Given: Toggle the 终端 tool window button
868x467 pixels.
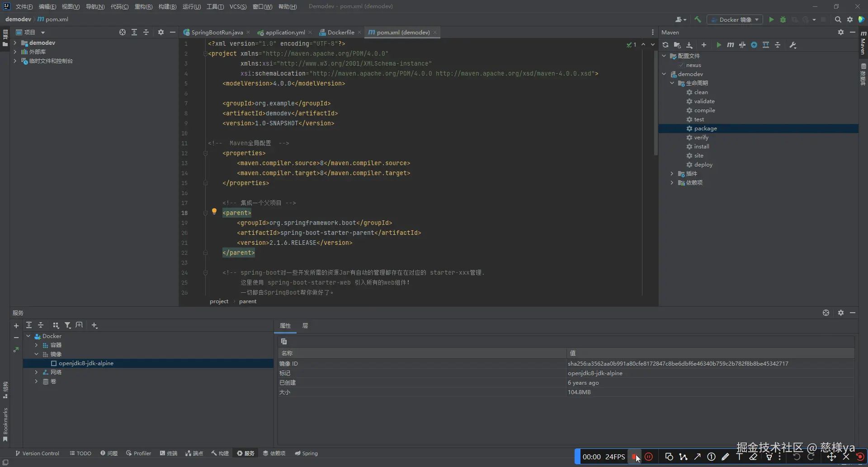Looking at the screenshot, I should (x=169, y=453).
